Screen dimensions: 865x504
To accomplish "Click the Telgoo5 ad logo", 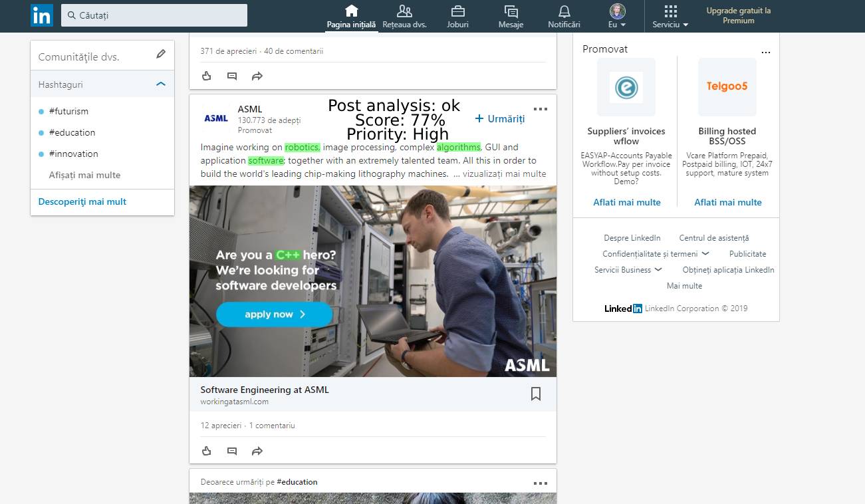I will tap(727, 87).
